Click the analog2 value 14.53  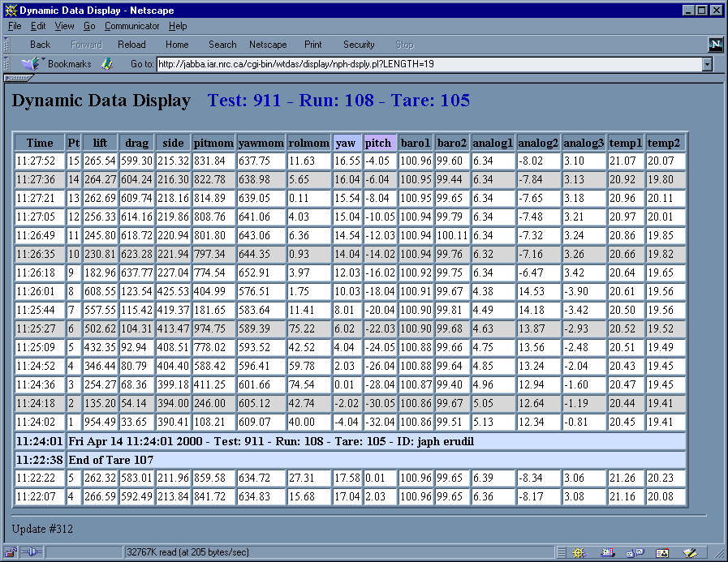[x=537, y=291]
